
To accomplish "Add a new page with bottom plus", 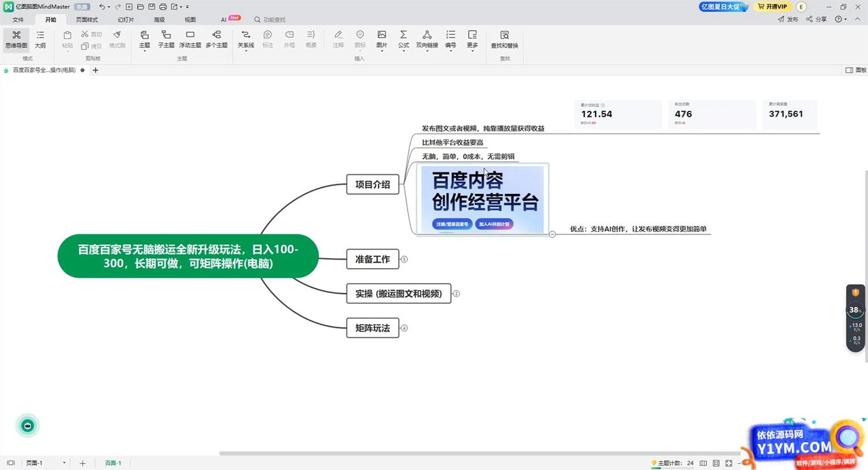I will pos(82,463).
